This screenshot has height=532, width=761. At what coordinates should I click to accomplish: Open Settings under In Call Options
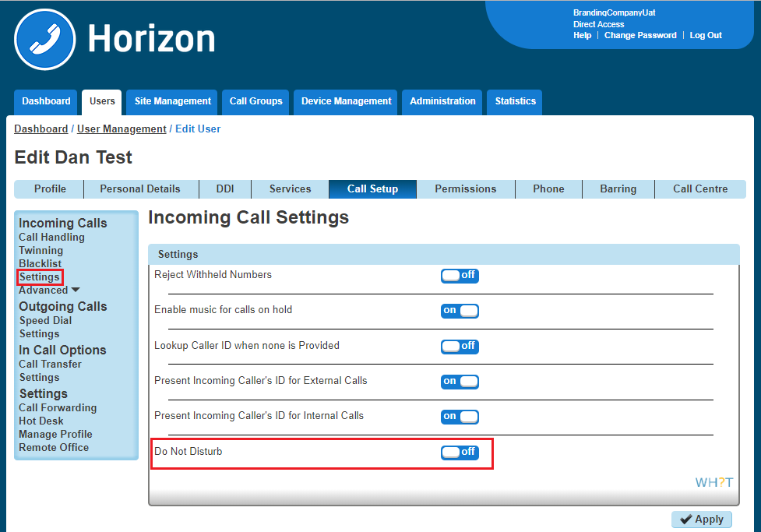point(39,378)
